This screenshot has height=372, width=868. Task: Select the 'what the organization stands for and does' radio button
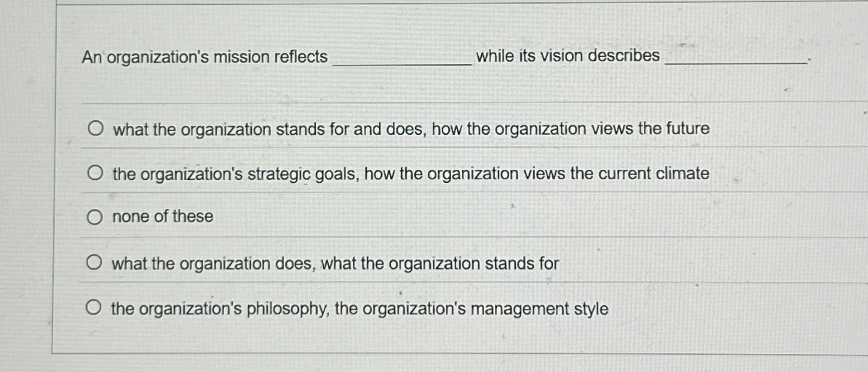pyautogui.click(x=95, y=128)
